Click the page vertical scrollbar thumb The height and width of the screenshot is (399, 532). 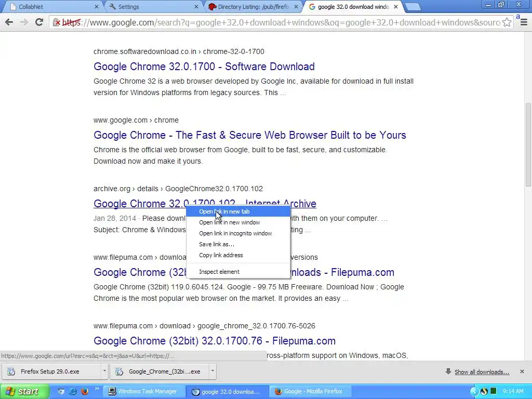point(528,144)
